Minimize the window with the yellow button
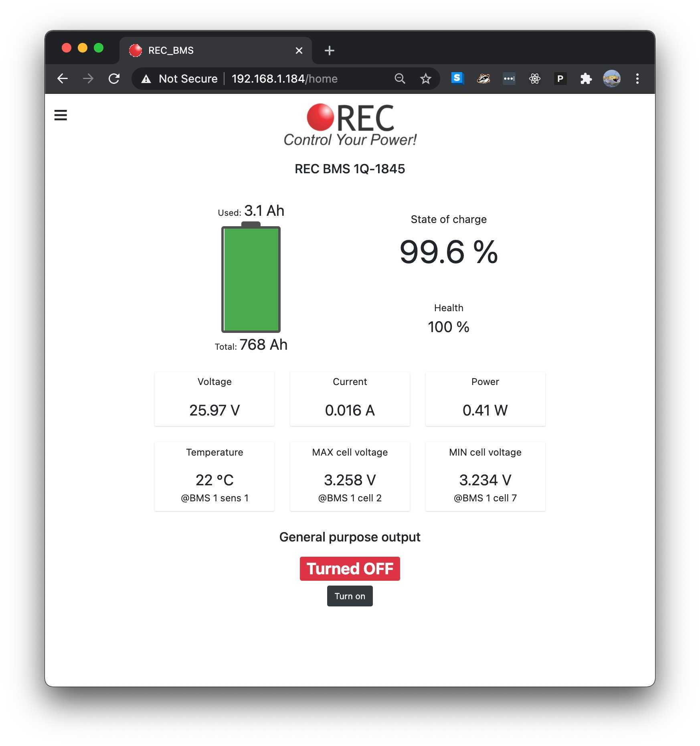Screen dimensions: 700x746 point(83,48)
